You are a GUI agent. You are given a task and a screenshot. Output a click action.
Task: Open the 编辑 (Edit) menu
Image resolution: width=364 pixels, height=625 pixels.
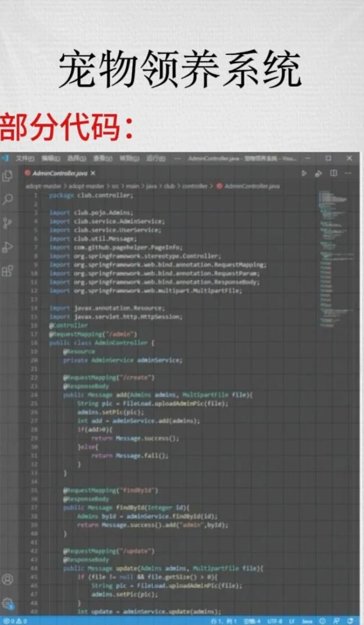point(51,159)
